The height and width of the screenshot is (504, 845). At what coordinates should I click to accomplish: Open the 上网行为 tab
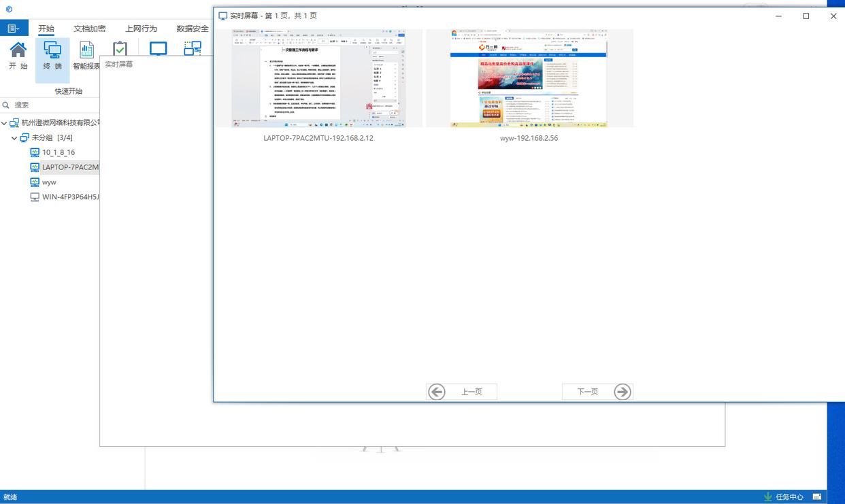click(x=141, y=29)
